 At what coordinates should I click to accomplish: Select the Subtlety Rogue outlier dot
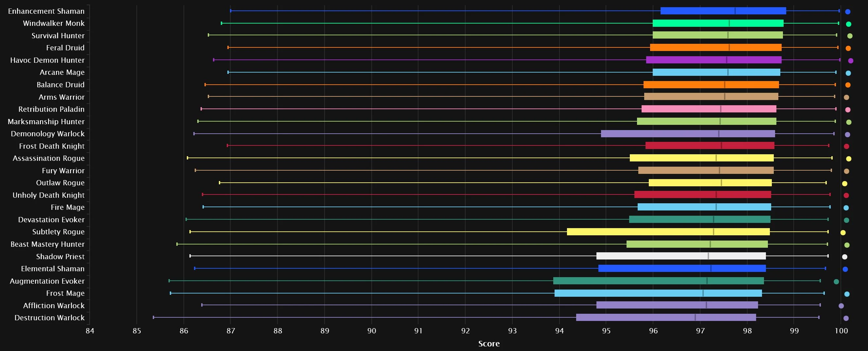pyautogui.click(x=843, y=233)
